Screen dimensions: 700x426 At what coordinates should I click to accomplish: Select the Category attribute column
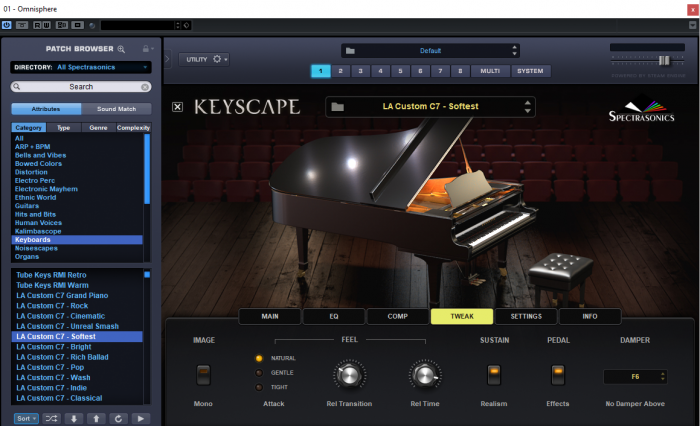point(29,128)
